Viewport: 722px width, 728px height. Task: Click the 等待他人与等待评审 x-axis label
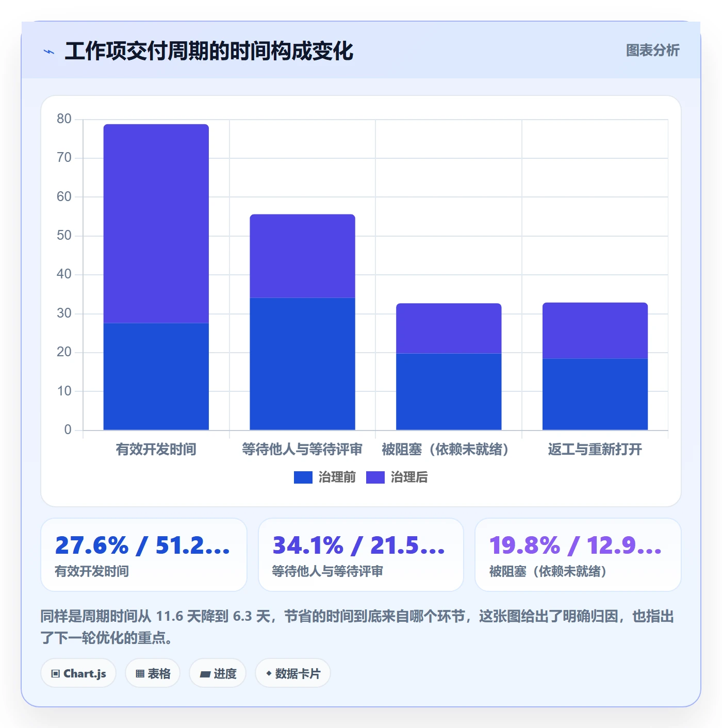coord(302,450)
